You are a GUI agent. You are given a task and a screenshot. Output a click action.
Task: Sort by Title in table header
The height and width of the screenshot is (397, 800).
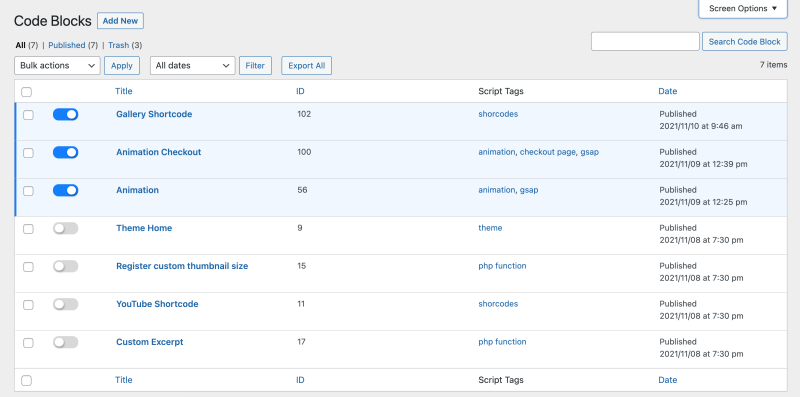[123, 91]
